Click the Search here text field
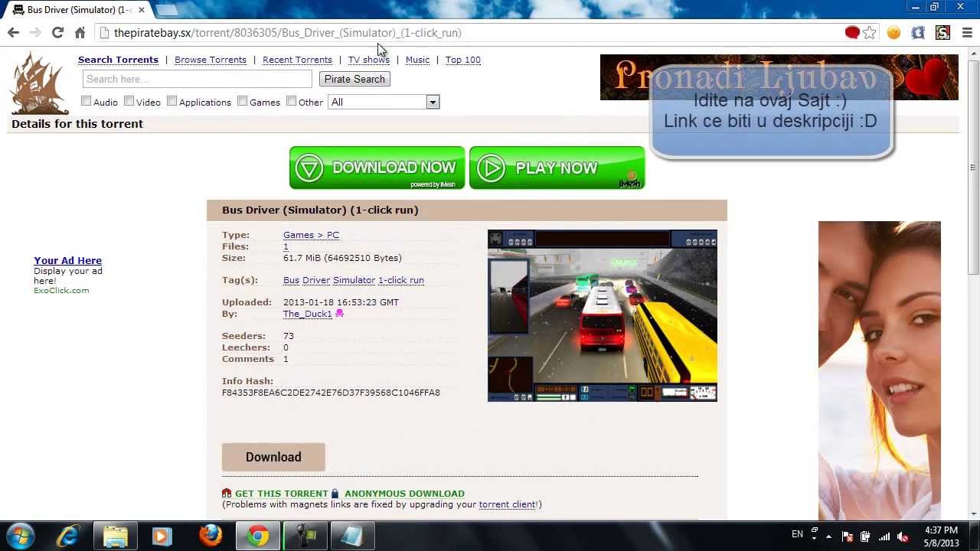Image resolution: width=980 pixels, height=551 pixels. tap(197, 79)
